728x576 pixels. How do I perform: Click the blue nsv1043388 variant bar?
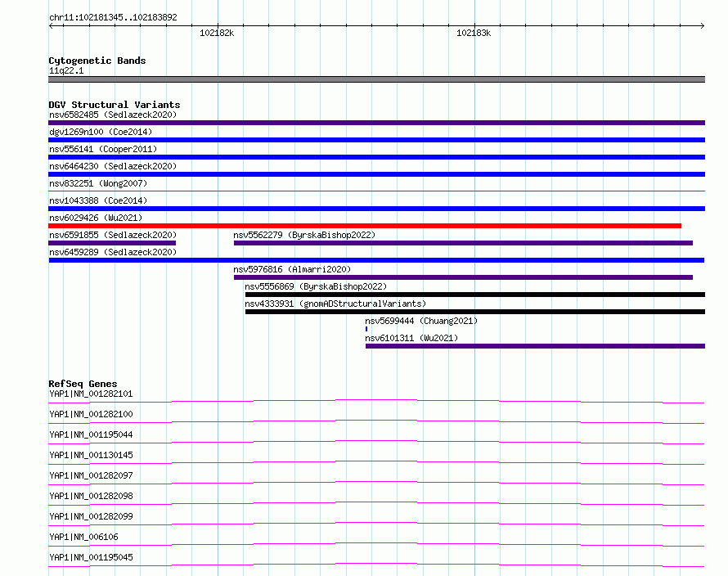click(x=376, y=209)
